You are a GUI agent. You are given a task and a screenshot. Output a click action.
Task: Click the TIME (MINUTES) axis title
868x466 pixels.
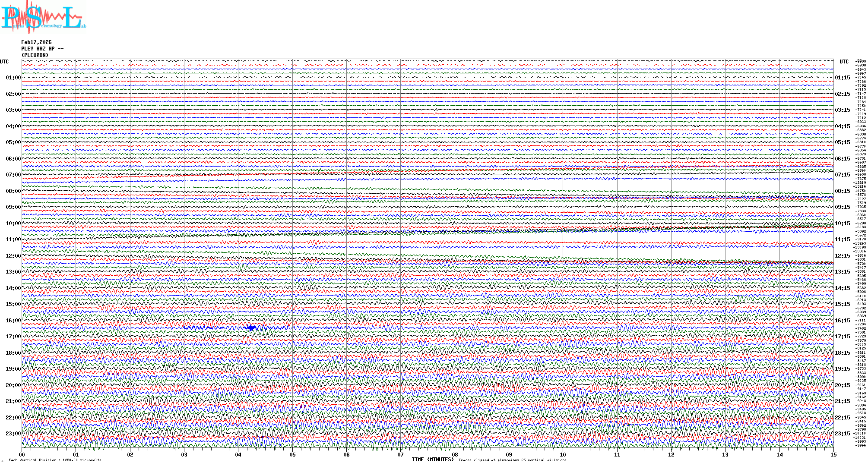[432, 460]
